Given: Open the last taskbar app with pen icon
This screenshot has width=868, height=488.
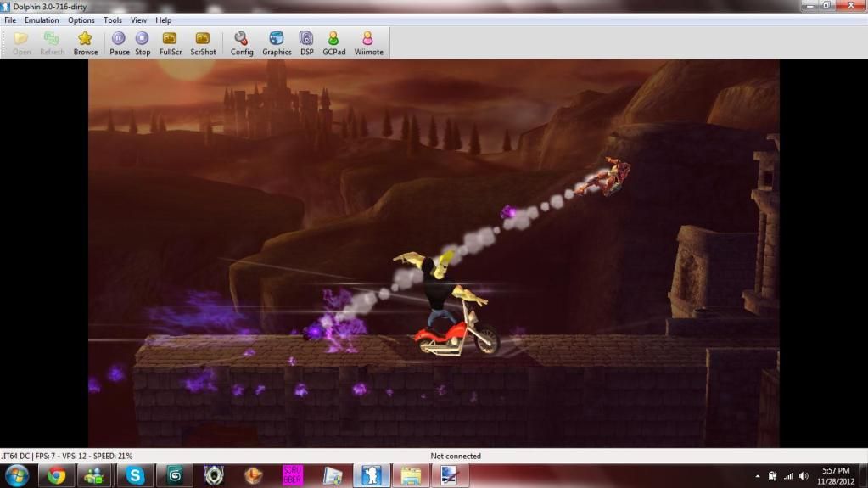Looking at the screenshot, I should tap(450, 476).
